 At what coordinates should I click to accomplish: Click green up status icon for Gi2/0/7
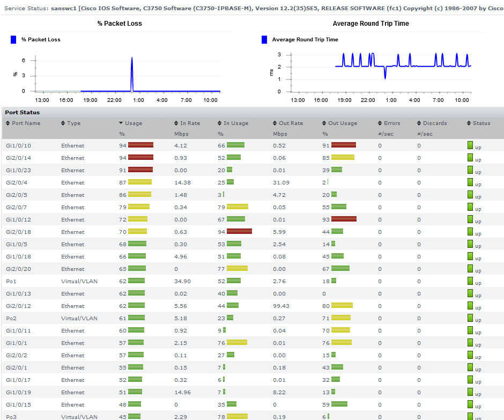[x=470, y=207]
